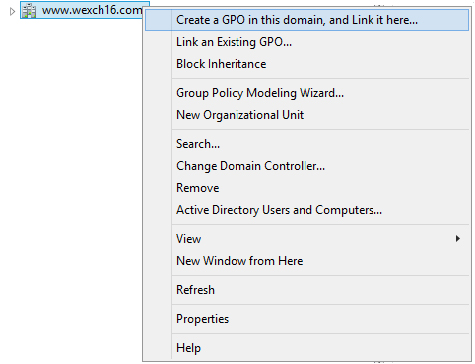The height and width of the screenshot is (364, 475).
Task: Select Remove from the context menu
Action: pyautogui.click(x=307, y=188)
